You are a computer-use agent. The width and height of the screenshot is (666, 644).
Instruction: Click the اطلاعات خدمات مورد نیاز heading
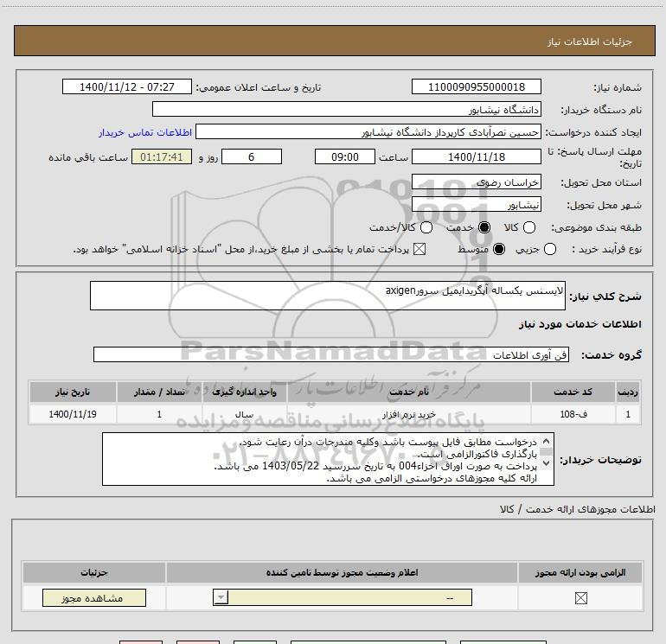(580, 324)
